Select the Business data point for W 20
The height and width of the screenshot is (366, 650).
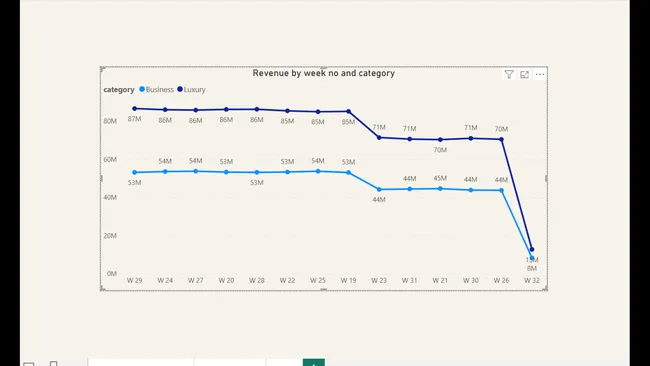(226, 172)
